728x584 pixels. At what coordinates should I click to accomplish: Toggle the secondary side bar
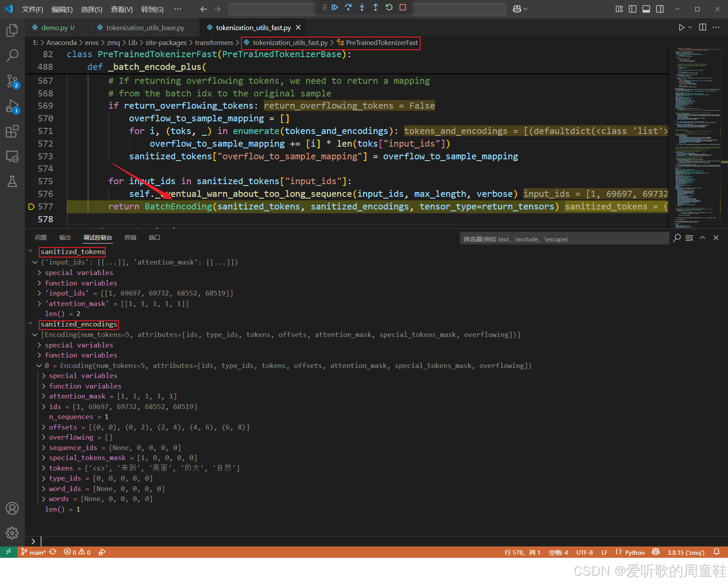660,9
